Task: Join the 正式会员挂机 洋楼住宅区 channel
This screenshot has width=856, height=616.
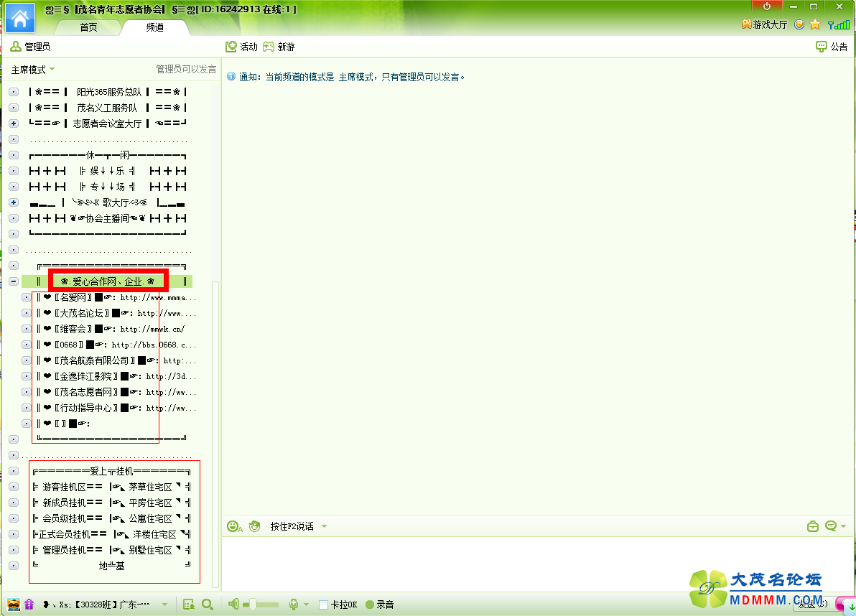Action: click(x=111, y=534)
